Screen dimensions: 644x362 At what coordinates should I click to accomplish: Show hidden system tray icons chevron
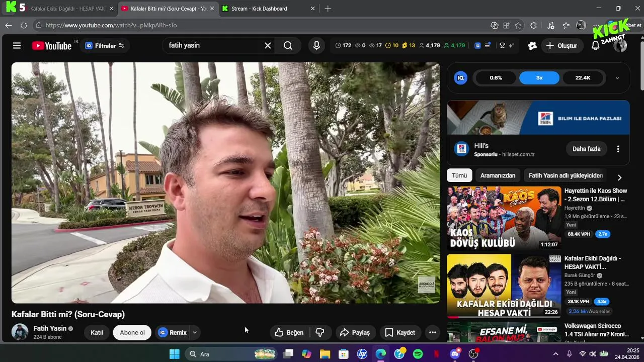click(x=555, y=354)
